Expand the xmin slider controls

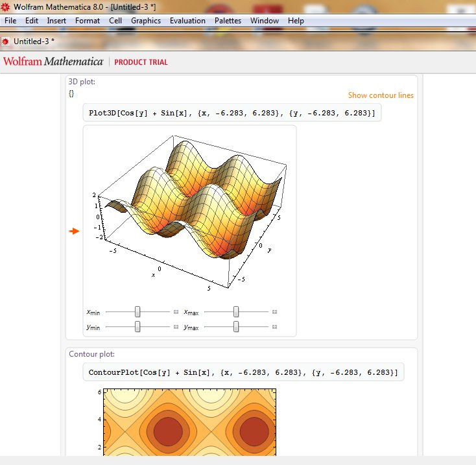(x=176, y=312)
